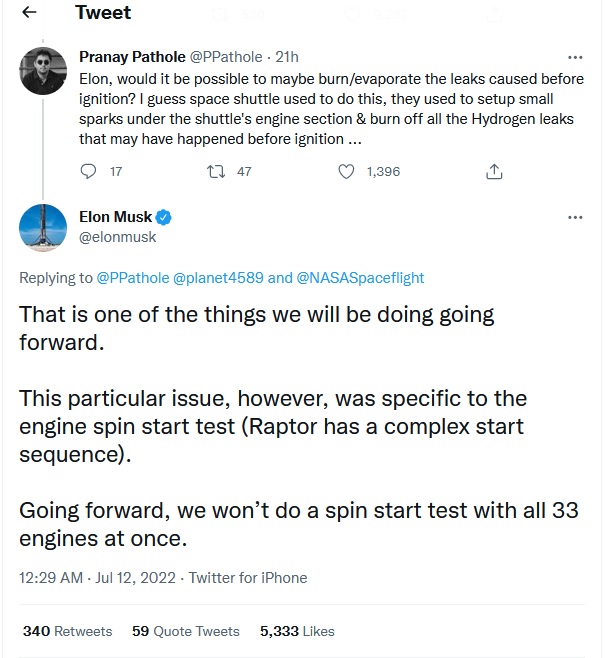View the 59 Quote Tweets
606x658 pixels.
point(185,631)
